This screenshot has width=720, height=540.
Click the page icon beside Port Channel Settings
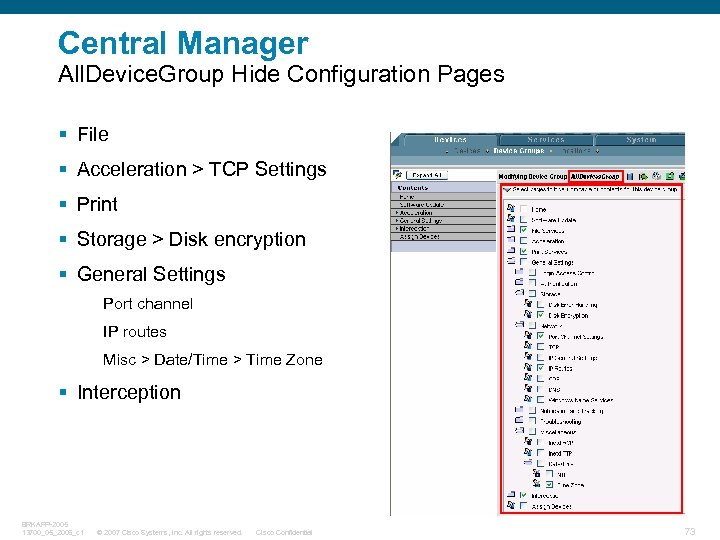click(528, 335)
